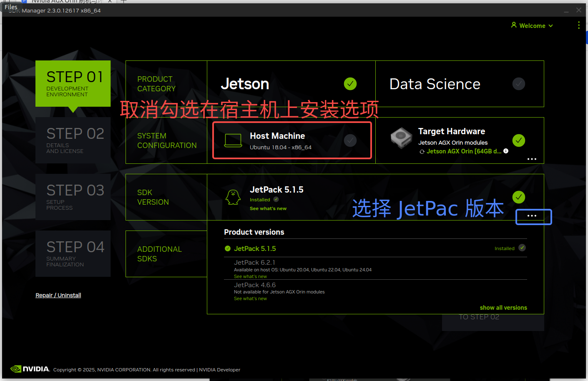
Task: Select JetPack 6.2.1 in Product versions
Action: click(x=375, y=269)
